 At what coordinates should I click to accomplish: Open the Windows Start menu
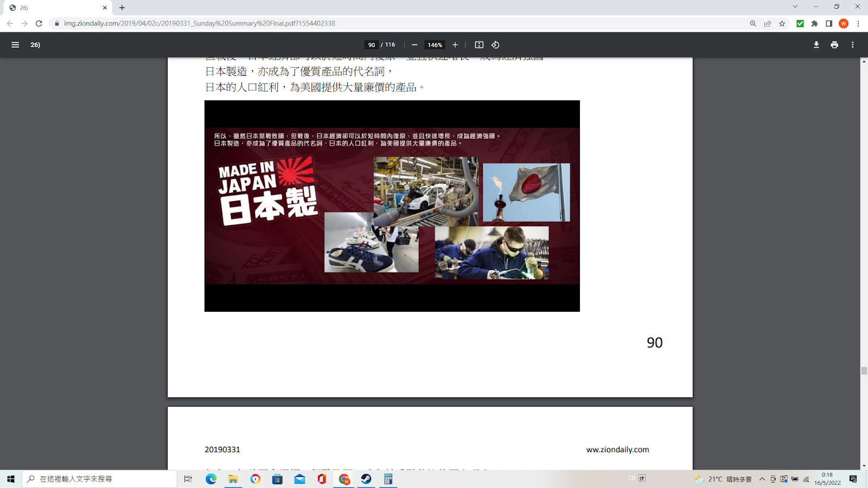click(x=11, y=479)
